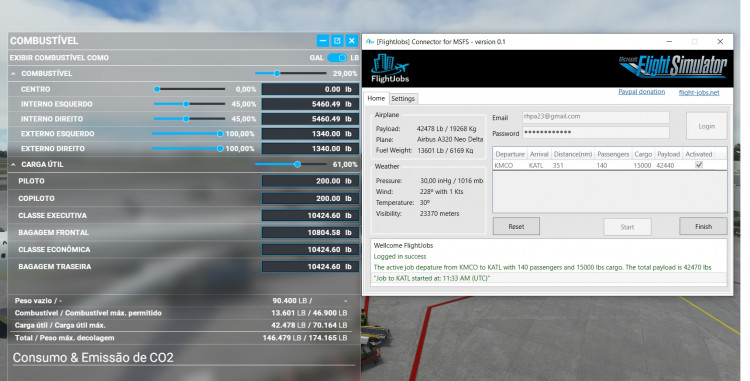This screenshot has height=381, width=750.
Task: Switch to the Settings tab
Action: tap(403, 98)
